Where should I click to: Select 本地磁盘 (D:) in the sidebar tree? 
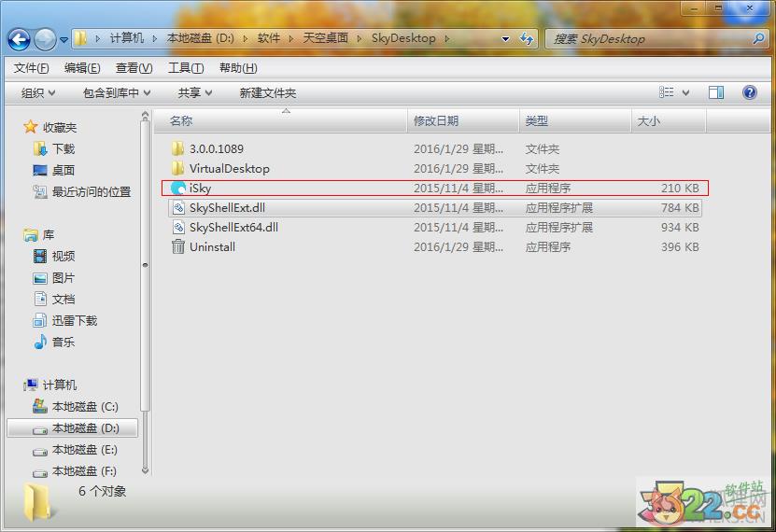pyautogui.click(x=72, y=428)
